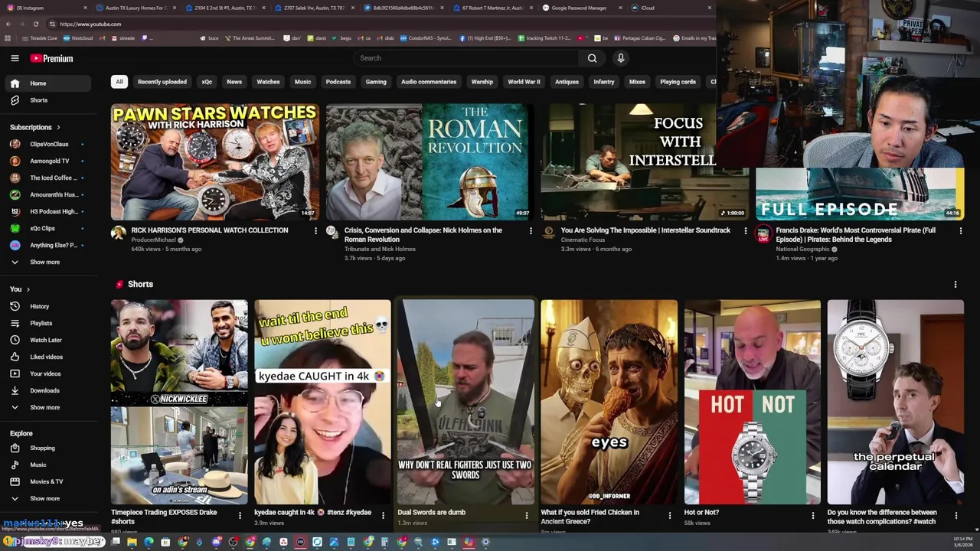The image size is (980, 551).
Task: Open the Cinematic Focus channel link
Action: tap(583, 240)
